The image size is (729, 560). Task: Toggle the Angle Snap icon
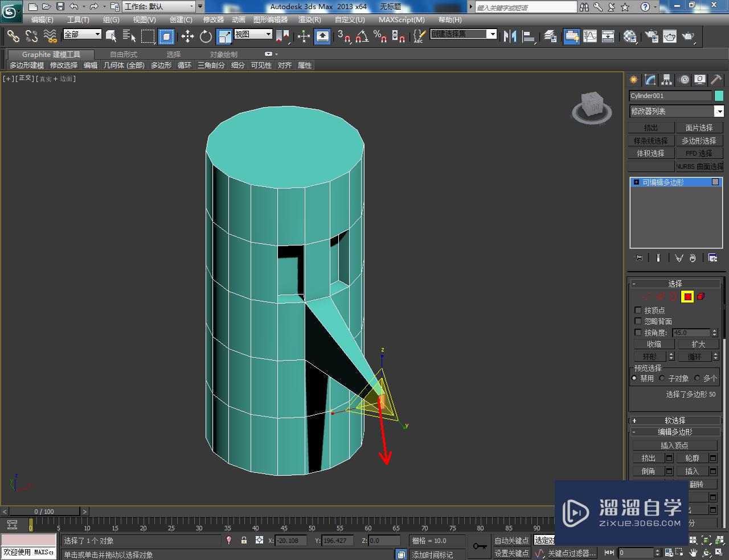362,36
